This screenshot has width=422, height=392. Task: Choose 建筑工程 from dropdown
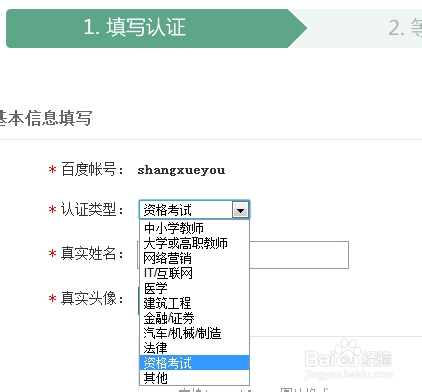coord(194,303)
